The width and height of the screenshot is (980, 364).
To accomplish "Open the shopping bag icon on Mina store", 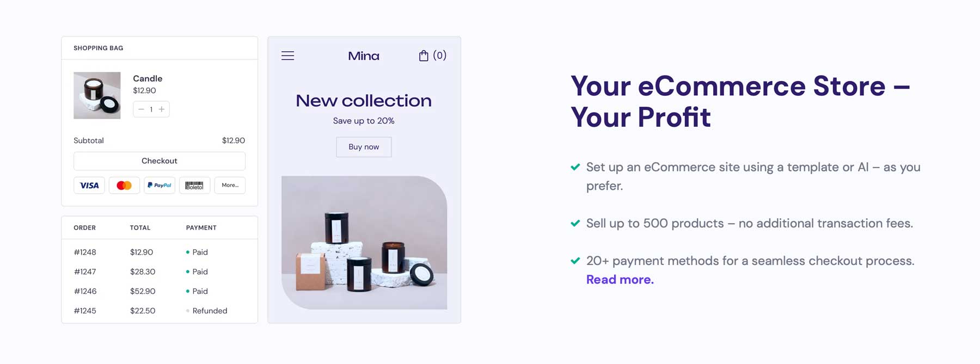I will point(424,55).
